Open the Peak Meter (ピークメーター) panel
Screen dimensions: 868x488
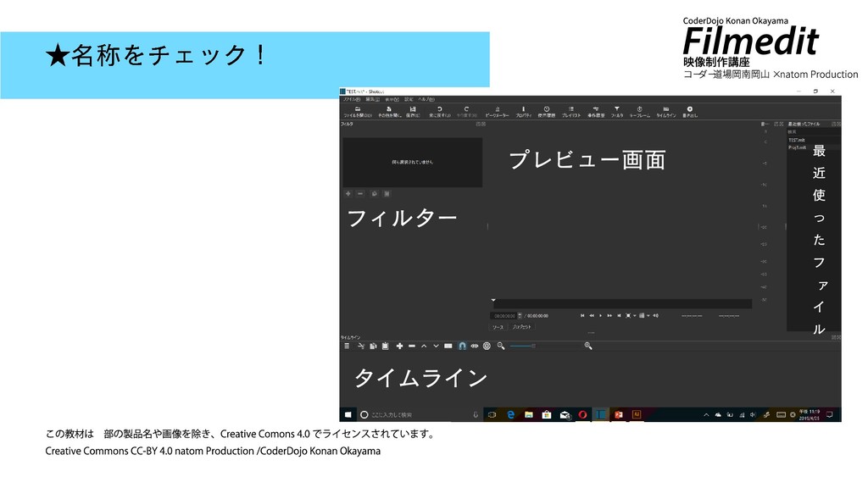(x=497, y=112)
